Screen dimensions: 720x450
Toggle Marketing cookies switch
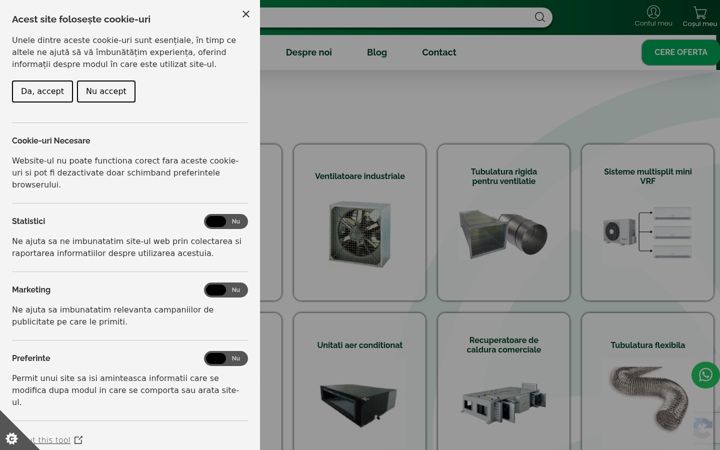[226, 290]
